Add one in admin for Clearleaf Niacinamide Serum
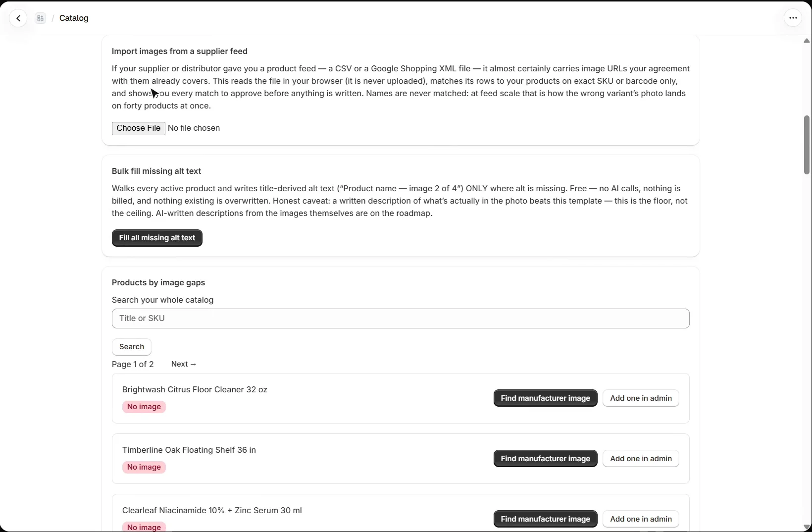The image size is (812, 532). pyautogui.click(x=641, y=519)
